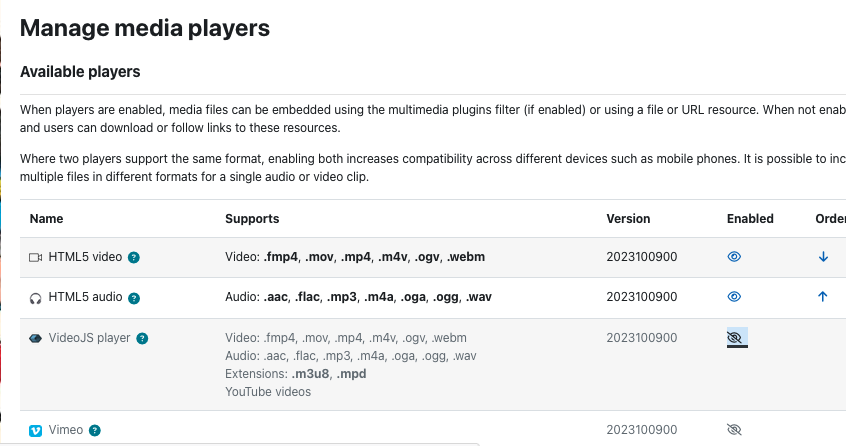
Task: Click the VideoJS player logo icon
Action: point(36,339)
